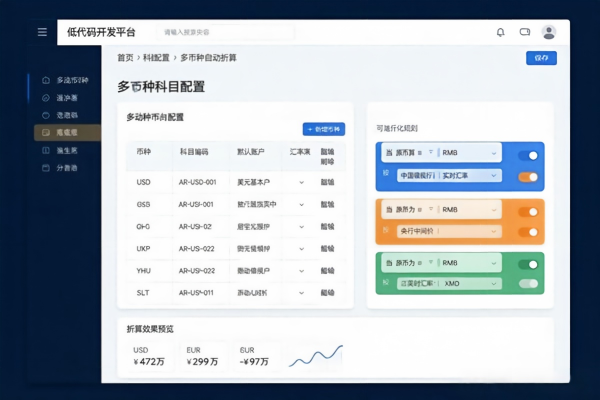Screen dimensions: 600x400
Task: Expand the exchange-rate dropdown in the YHU row
Action: tap(302, 271)
